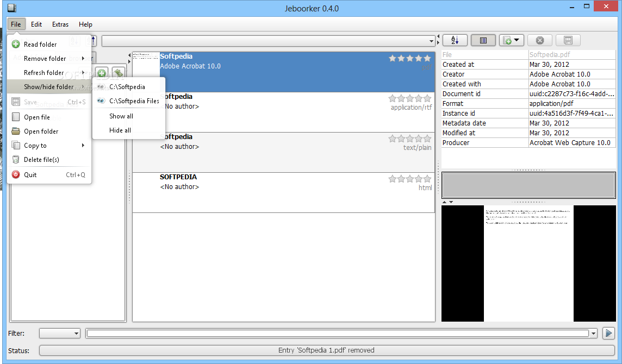Open the Edit menu
622x364 pixels.
coord(36,24)
